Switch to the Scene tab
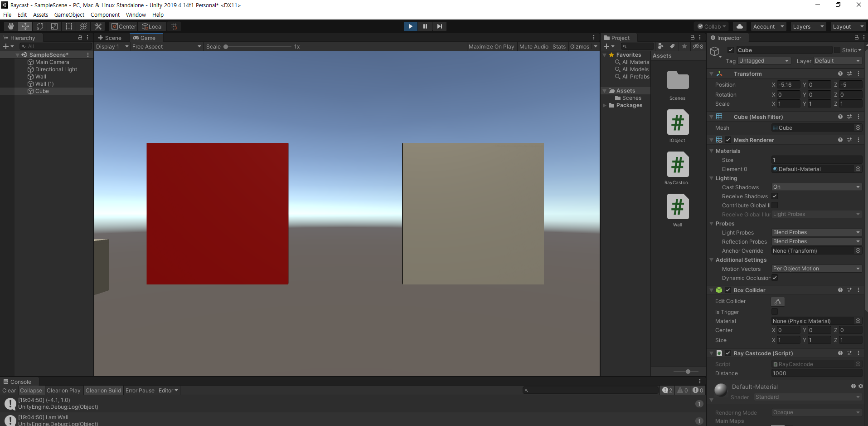The image size is (868, 426). (110, 38)
